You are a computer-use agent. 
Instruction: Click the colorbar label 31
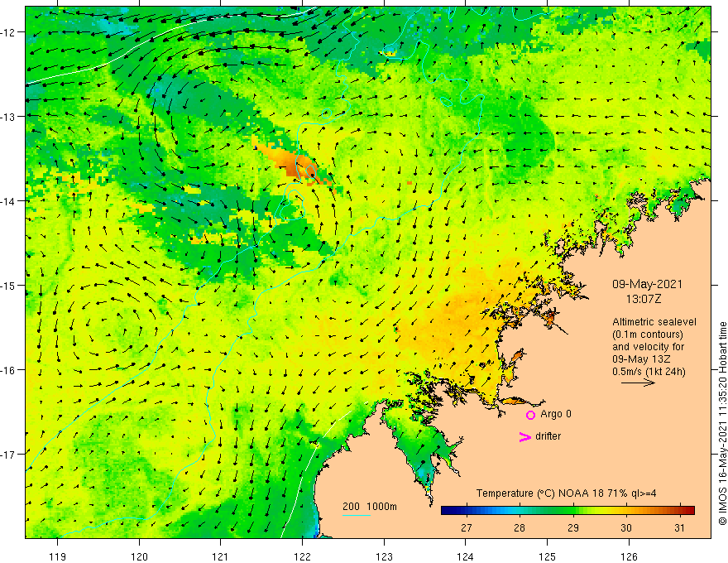tap(680, 528)
